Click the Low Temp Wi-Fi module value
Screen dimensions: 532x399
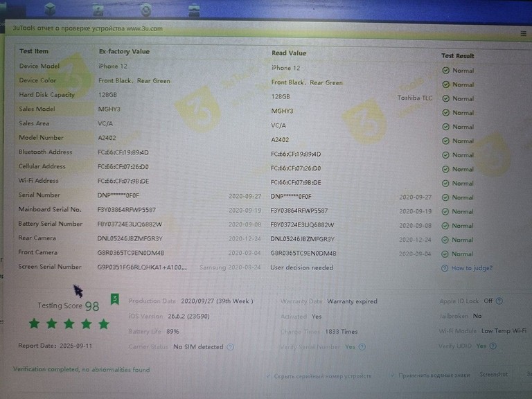504,331
